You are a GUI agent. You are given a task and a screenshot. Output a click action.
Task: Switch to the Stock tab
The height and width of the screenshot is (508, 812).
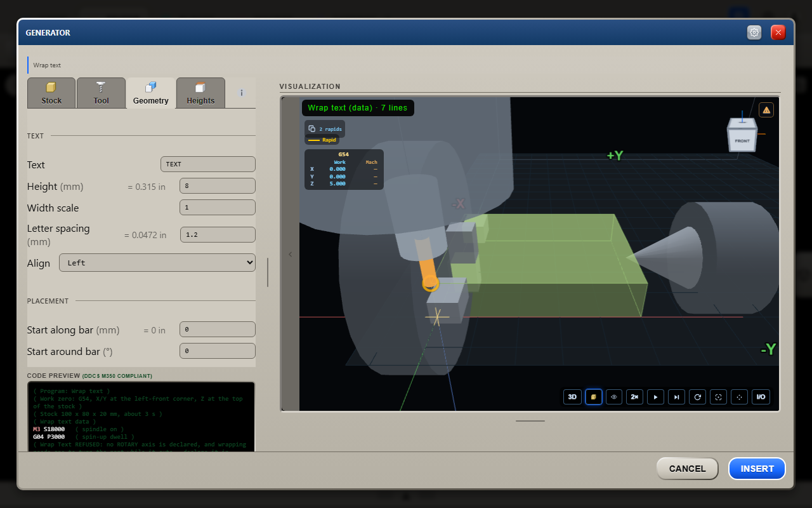coord(51,93)
